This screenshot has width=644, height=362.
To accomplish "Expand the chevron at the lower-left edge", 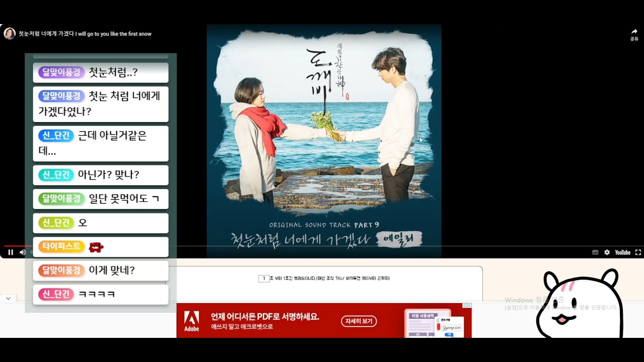I will [8, 298].
